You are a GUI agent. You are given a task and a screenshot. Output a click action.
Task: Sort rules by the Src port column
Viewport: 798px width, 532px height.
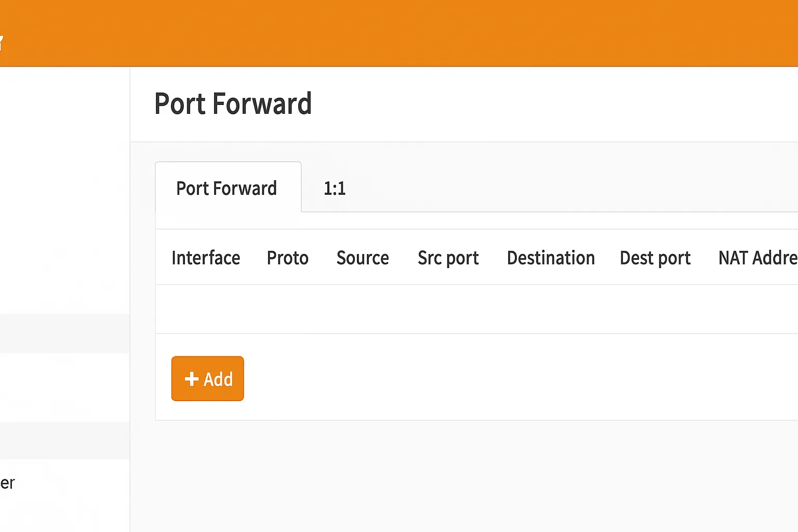(x=448, y=258)
